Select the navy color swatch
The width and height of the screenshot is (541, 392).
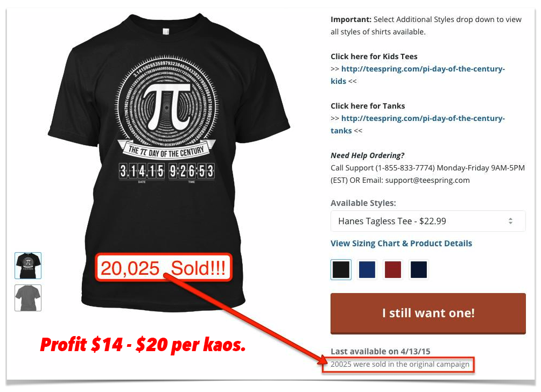point(418,269)
